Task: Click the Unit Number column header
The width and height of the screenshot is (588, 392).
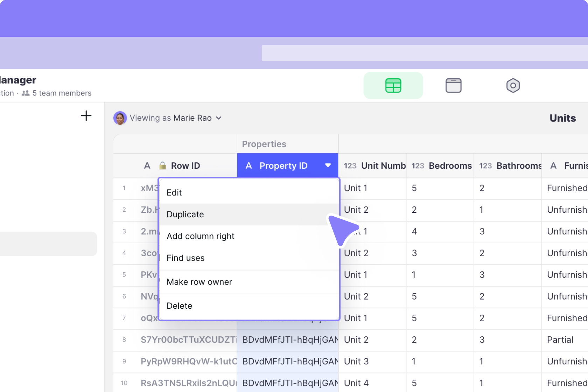Action: (383, 166)
